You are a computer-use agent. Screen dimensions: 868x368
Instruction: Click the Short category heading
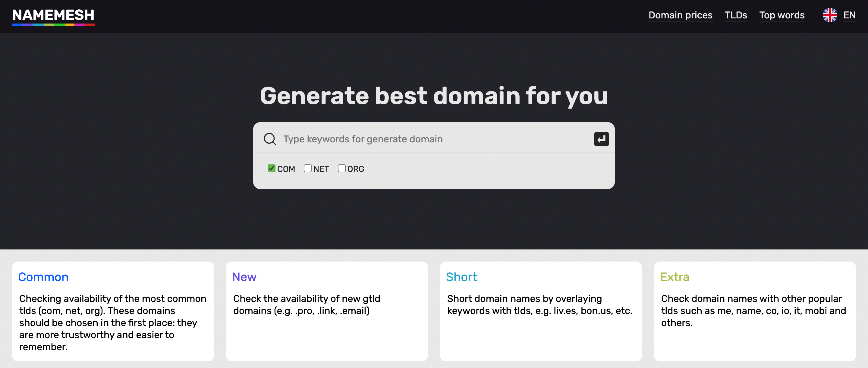[461, 277]
